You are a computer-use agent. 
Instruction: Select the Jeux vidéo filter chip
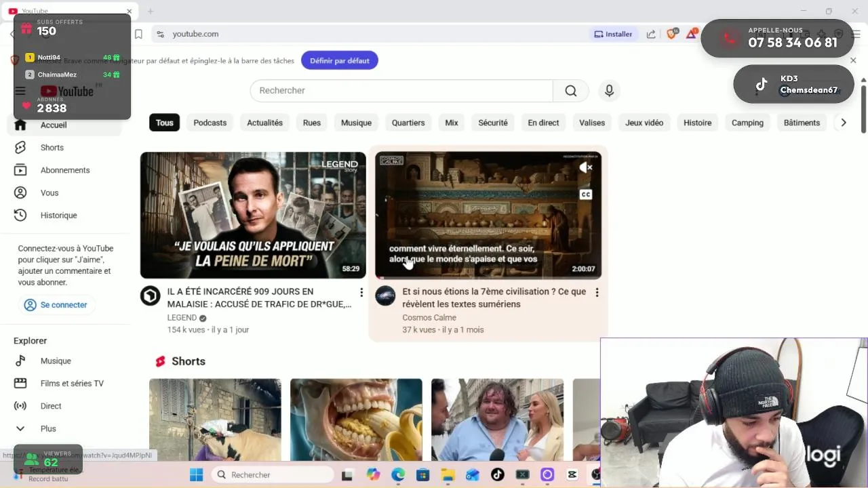pos(644,123)
